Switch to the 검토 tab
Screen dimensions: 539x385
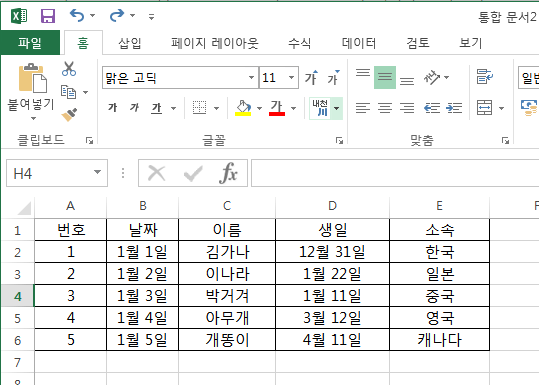click(418, 43)
